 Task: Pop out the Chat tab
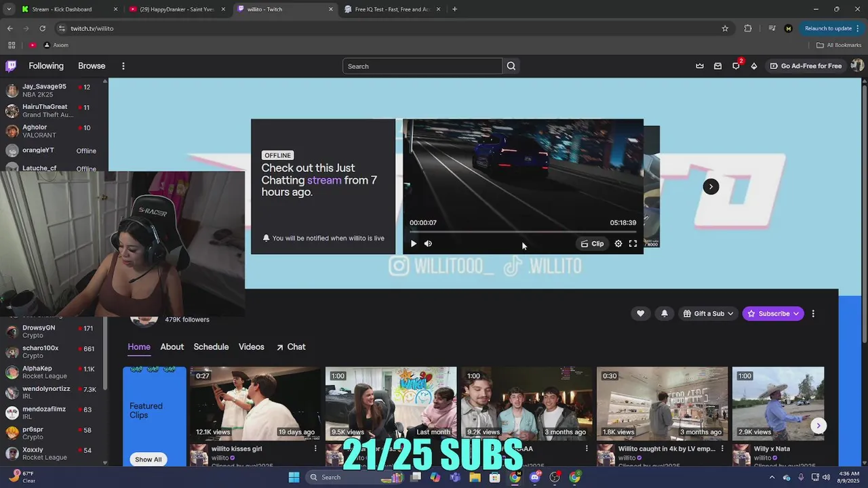click(x=291, y=346)
